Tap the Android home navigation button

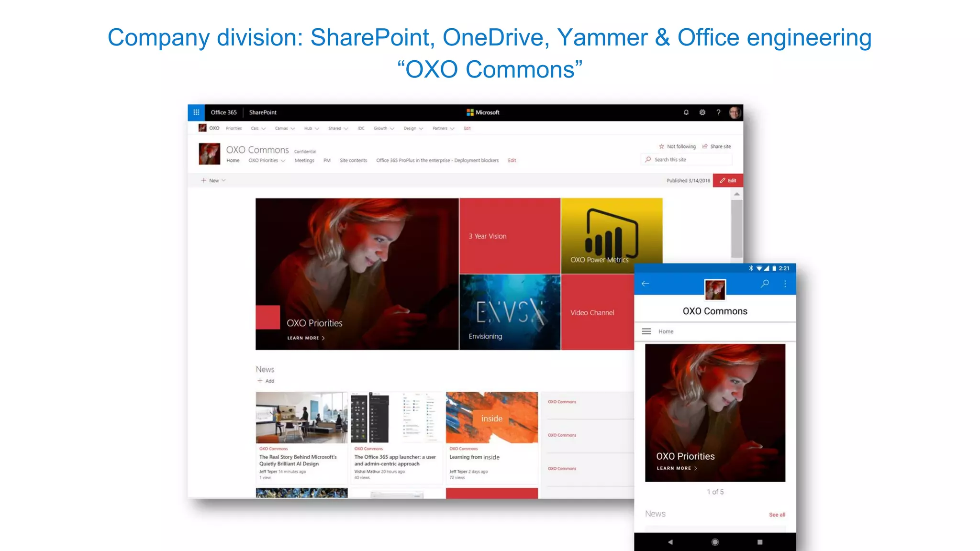click(x=715, y=542)
